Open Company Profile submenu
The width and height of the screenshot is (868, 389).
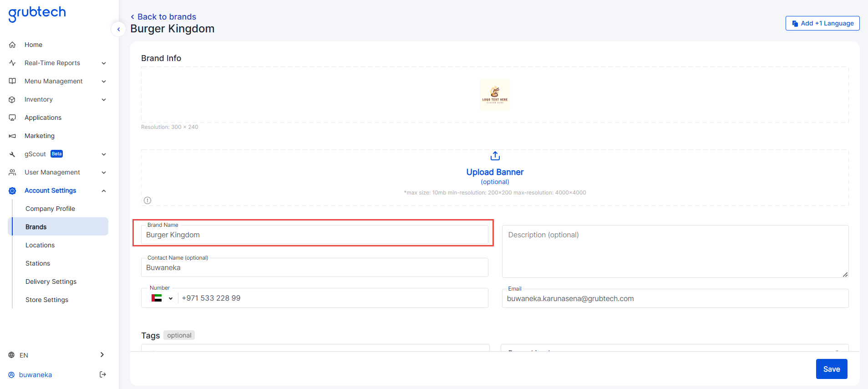point(50,209)
